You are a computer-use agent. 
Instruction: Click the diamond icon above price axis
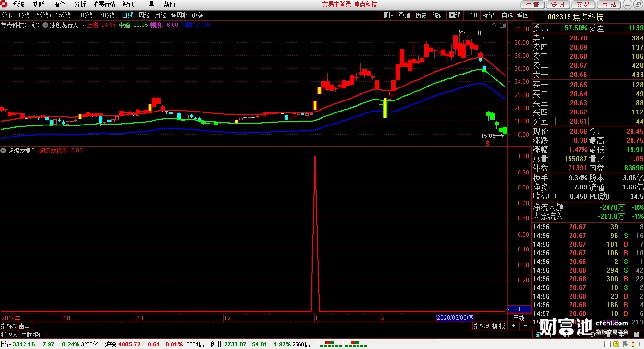493,25
